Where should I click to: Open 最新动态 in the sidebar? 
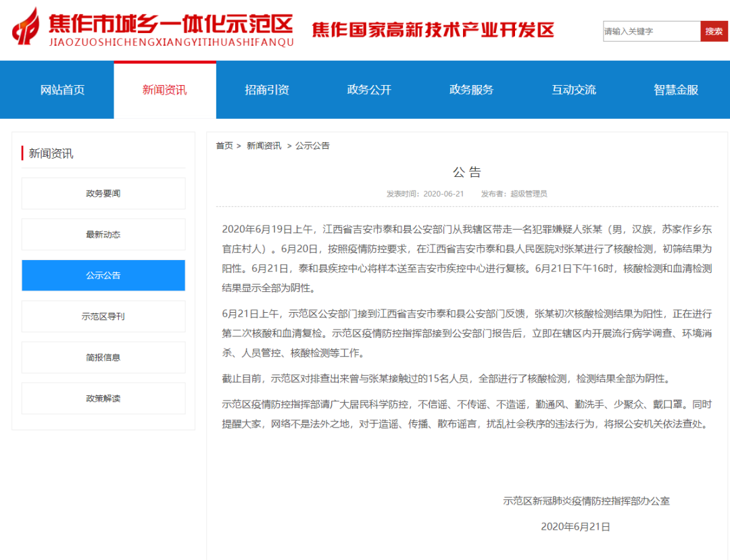[103, 234]
